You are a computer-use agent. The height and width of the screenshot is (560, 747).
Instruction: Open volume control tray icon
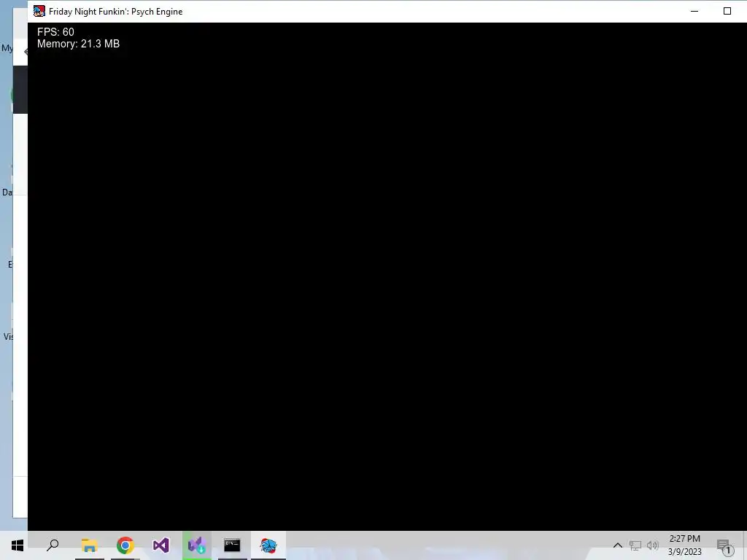pyautogui.click(x=653, y=545)
